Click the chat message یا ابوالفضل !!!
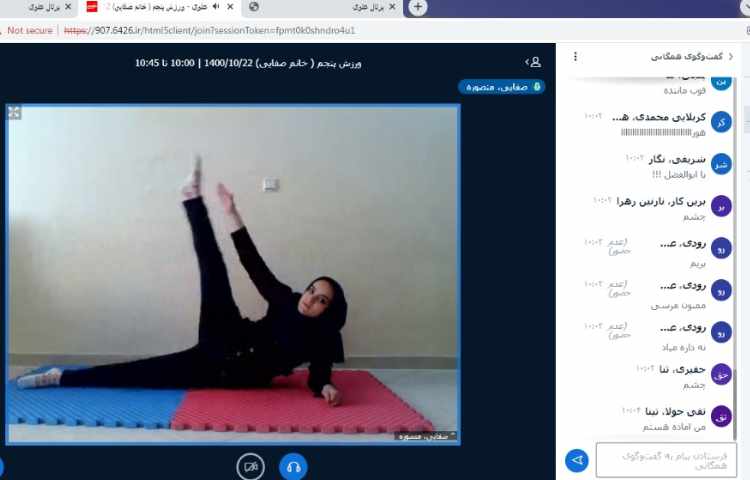This screenshot has height=480, width=750. (679, 175)
